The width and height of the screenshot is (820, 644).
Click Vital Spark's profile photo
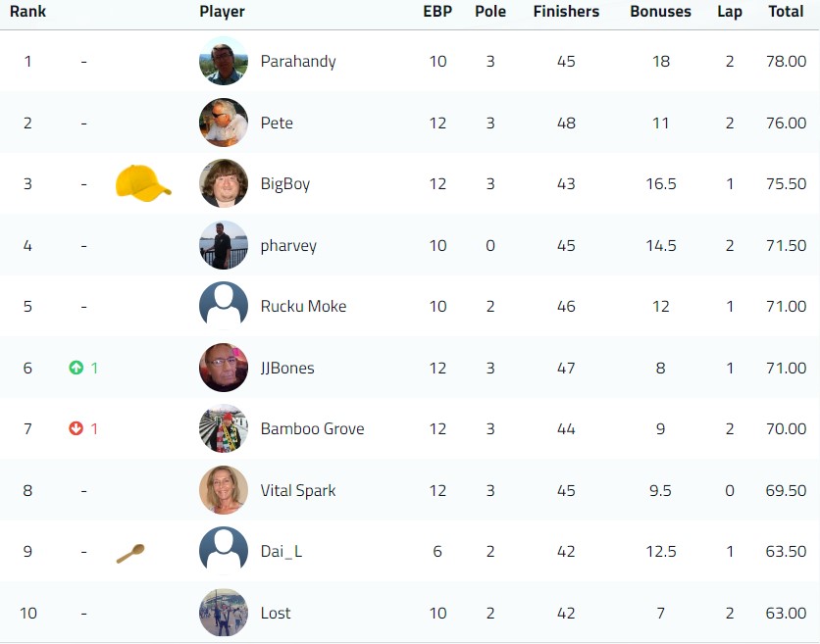[x=224, y=490]
